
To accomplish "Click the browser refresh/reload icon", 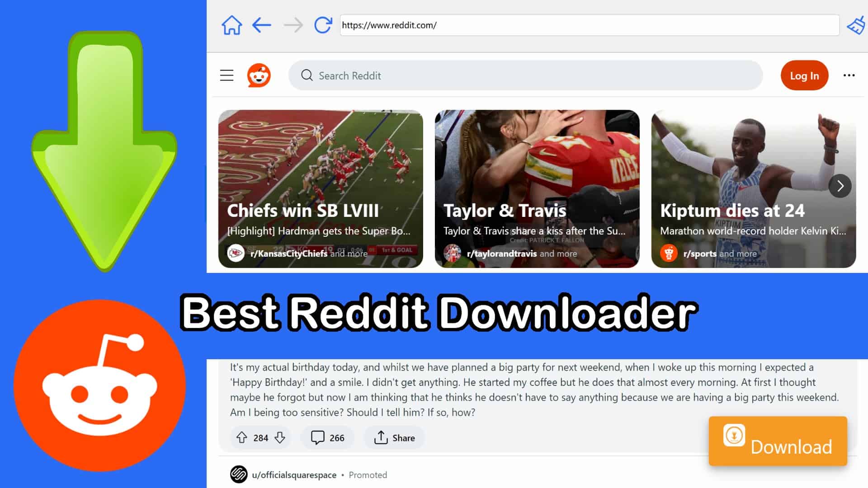I will click(x=322, y=25).
